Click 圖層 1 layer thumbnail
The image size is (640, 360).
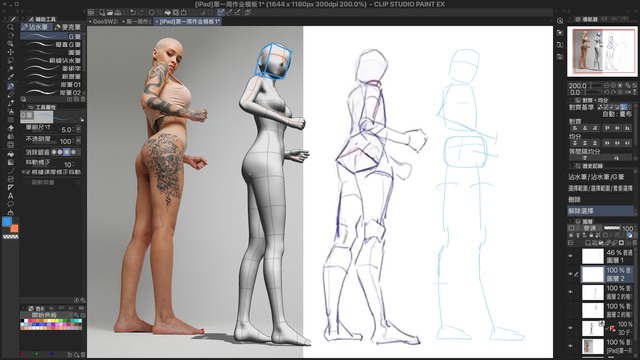[592, 256]
